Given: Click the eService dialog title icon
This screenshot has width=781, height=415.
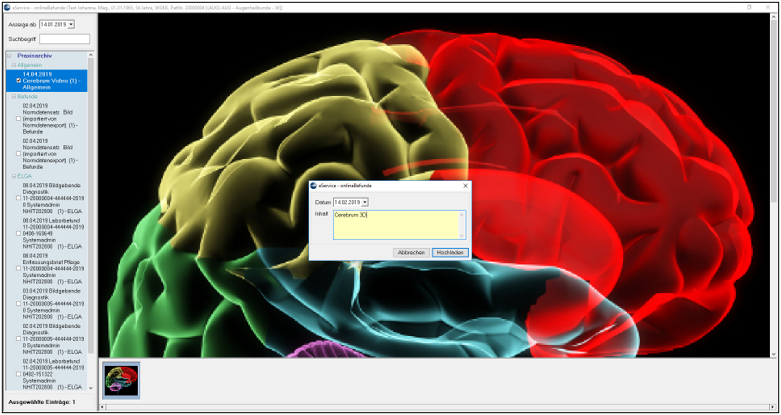Looking at the screenshot, I should [313, 185].
